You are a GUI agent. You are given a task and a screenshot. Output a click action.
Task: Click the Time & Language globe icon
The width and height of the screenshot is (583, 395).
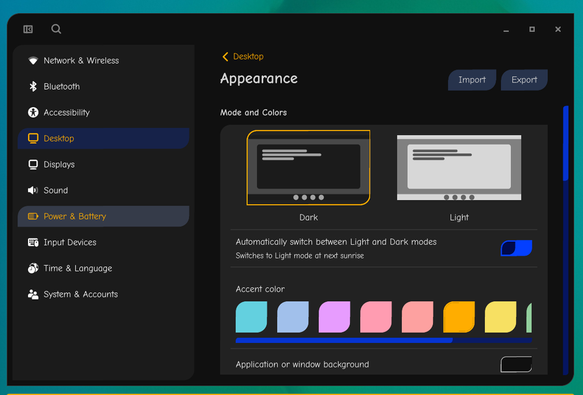point(33,268)
